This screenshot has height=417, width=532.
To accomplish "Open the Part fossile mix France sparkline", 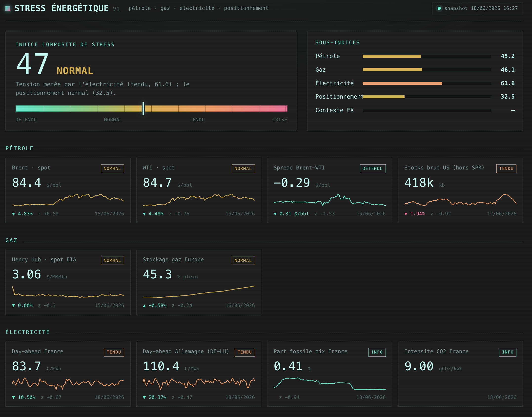I will click(329, 383).
